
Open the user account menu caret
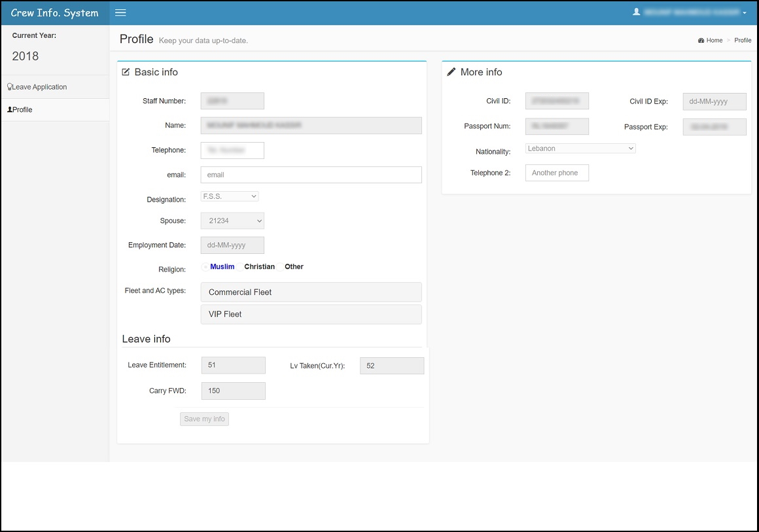[745, 13]
